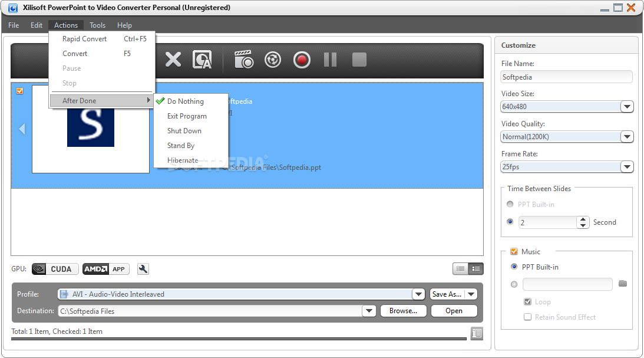Click the File Name input field

(566, 77)
